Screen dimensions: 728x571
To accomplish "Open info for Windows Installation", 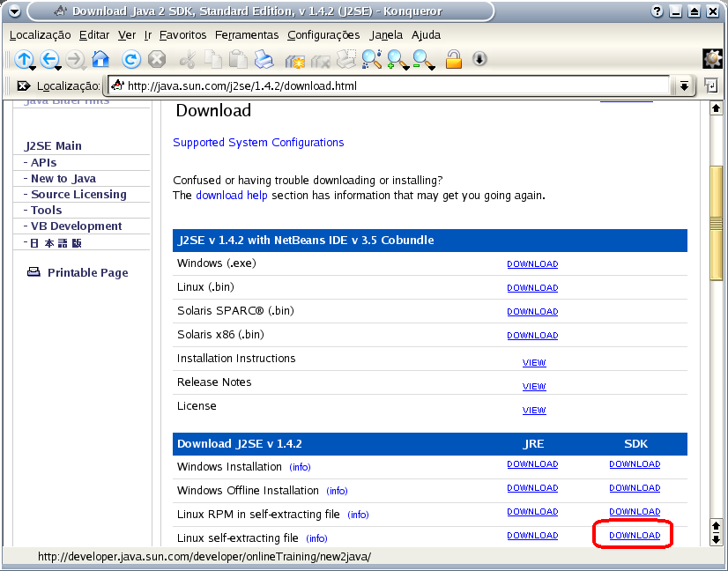I will point(300,467).
